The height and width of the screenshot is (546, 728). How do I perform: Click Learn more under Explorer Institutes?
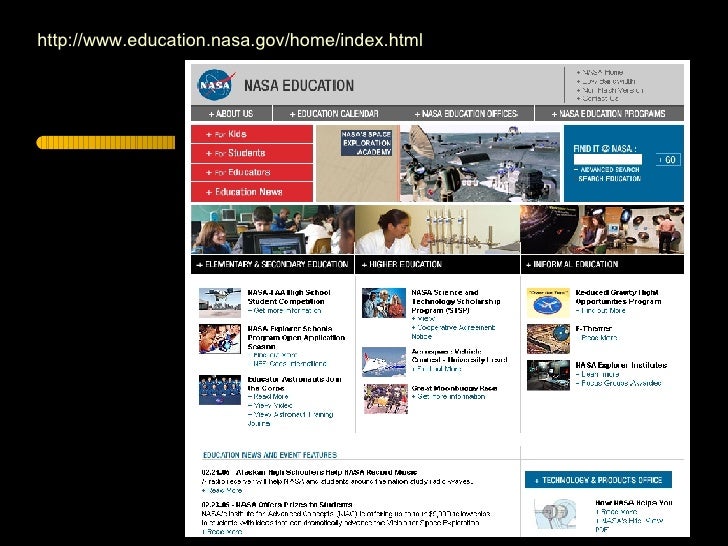598,374
